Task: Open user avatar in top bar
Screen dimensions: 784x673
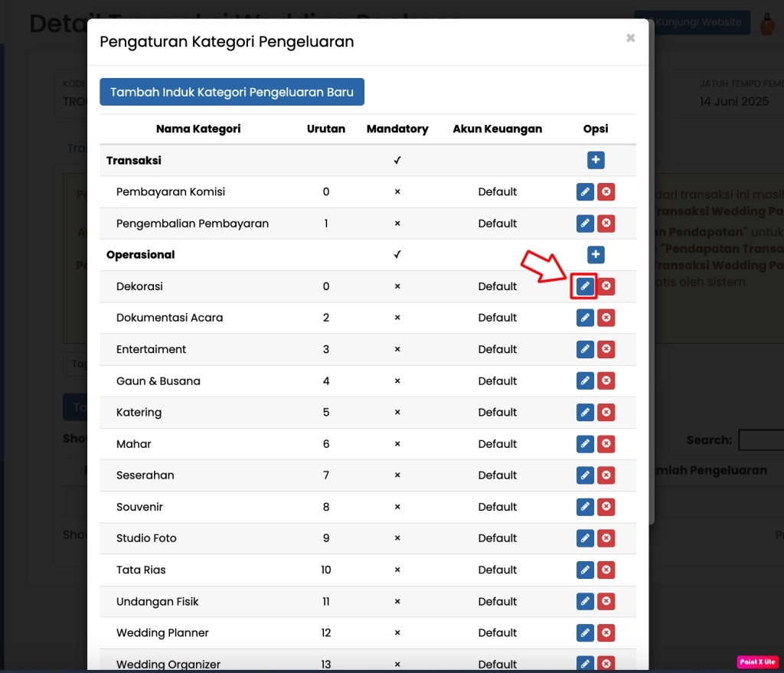Action: [766, 23]
